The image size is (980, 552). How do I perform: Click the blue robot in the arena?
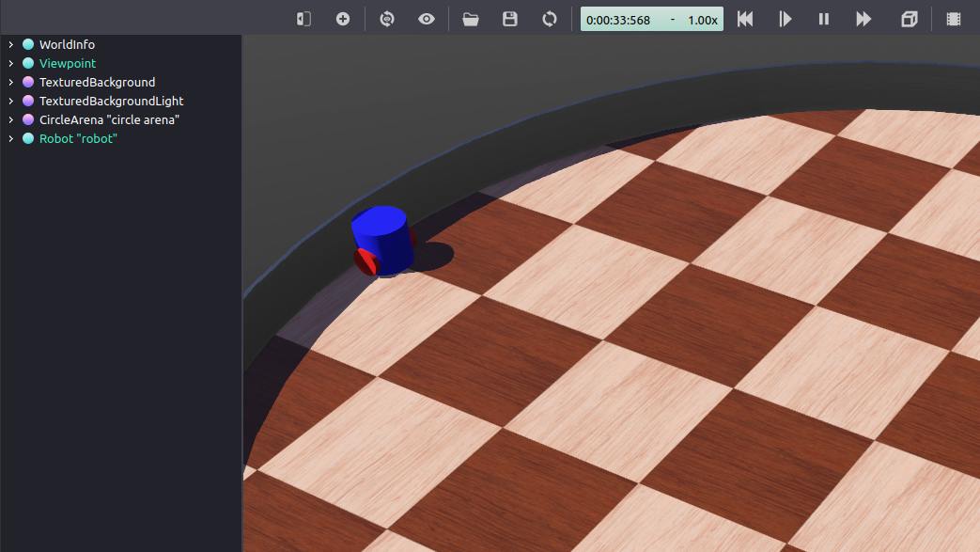click(x=383, y=240)
